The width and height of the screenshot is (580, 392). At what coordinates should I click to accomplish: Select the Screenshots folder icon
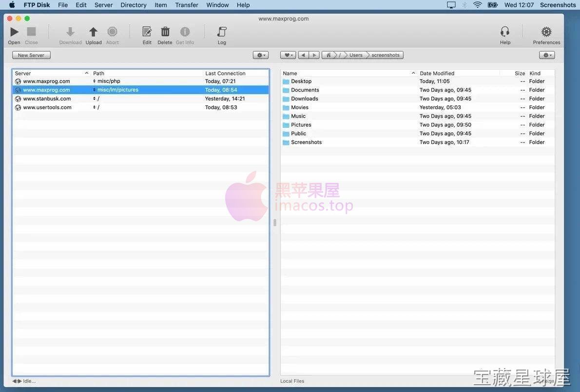[286, 142]
